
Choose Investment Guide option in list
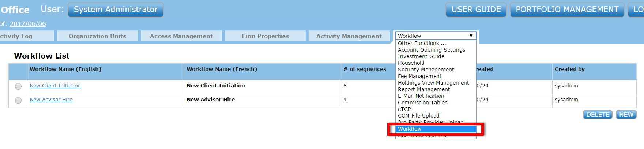coord(421,56)
